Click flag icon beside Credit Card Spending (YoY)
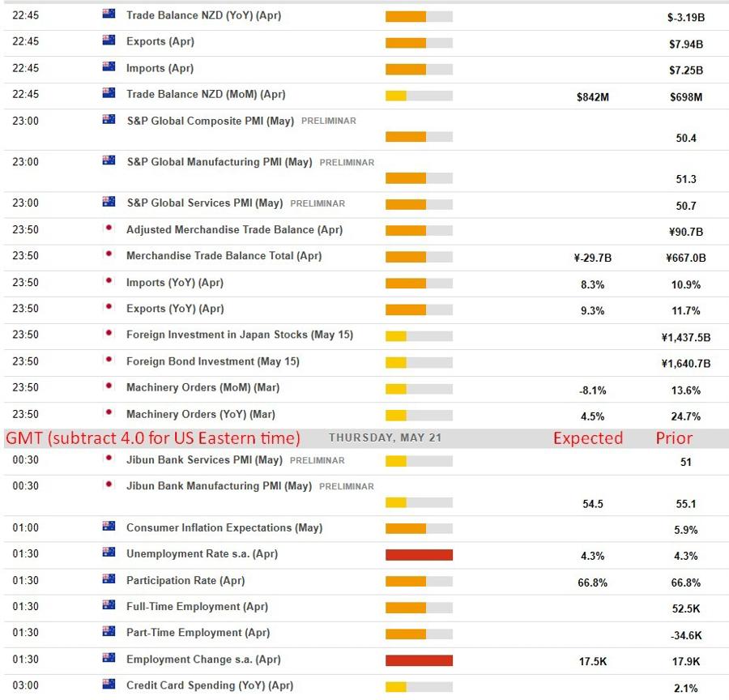Screen dimensions: 729x700 coord(109,684)
